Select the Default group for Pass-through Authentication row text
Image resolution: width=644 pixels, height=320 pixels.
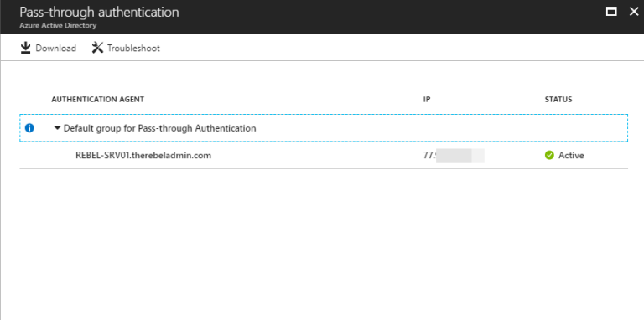pyautogui.click(x=160, y=128)
